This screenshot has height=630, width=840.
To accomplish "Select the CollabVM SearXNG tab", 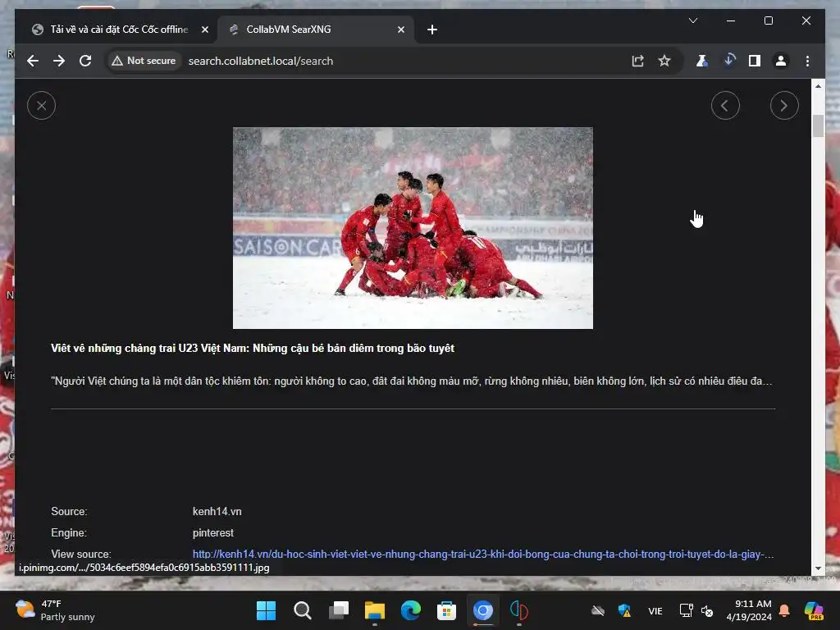I will point(315,30).
